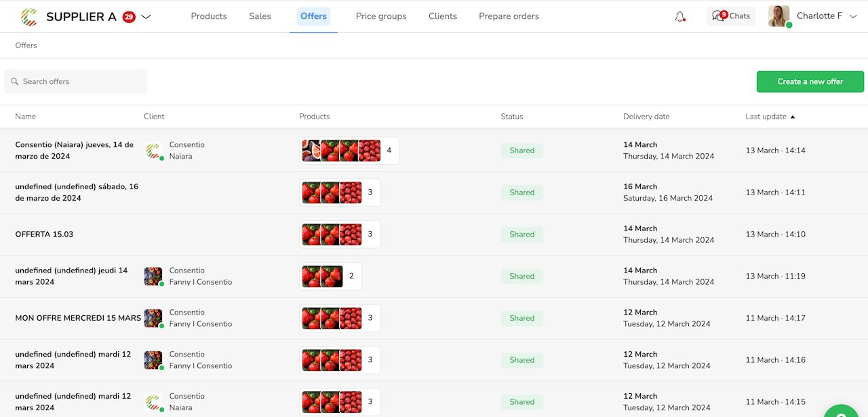Open the notifications bell
The width and height of the screenshot is (868, 417).
pos(679,17)
